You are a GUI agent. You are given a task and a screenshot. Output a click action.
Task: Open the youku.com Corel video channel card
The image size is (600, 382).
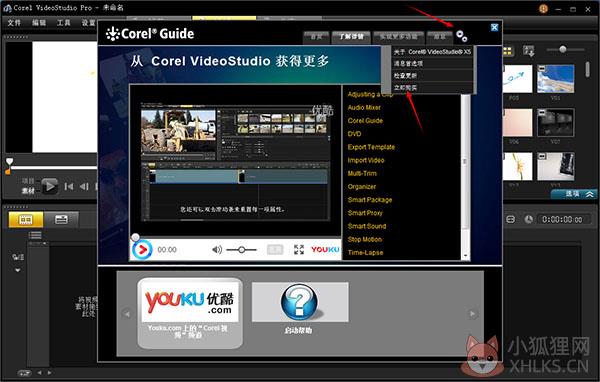coord(190,313)
